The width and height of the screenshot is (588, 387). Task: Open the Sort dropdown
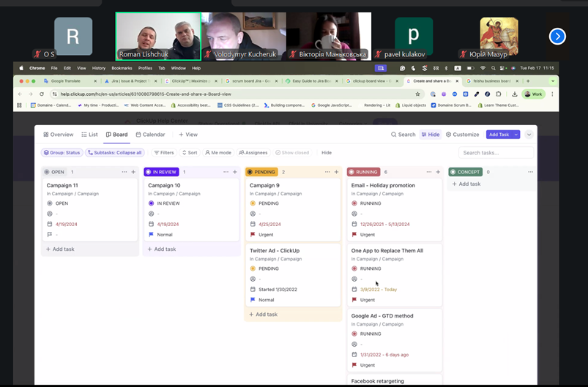coord(190,152)
